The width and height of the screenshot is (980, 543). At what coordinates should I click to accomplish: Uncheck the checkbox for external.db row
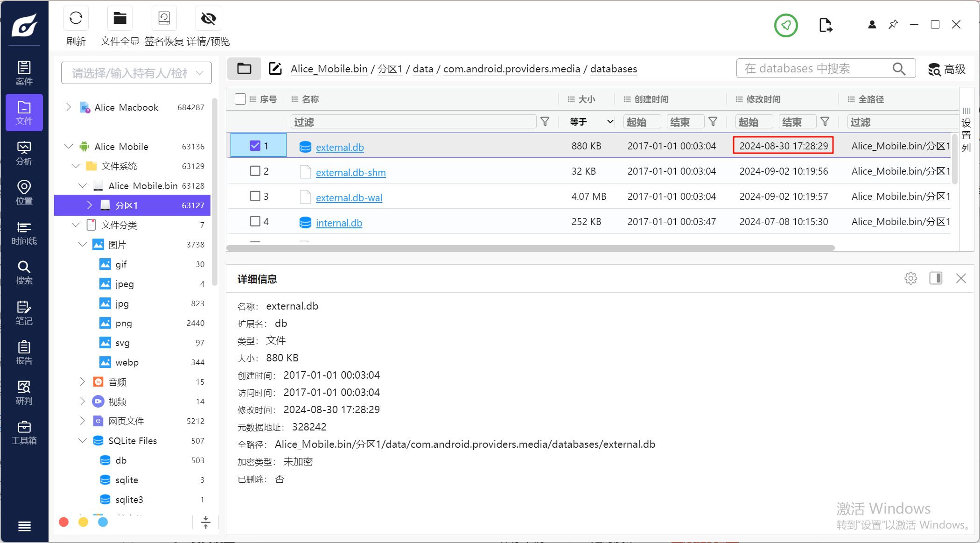255,146
